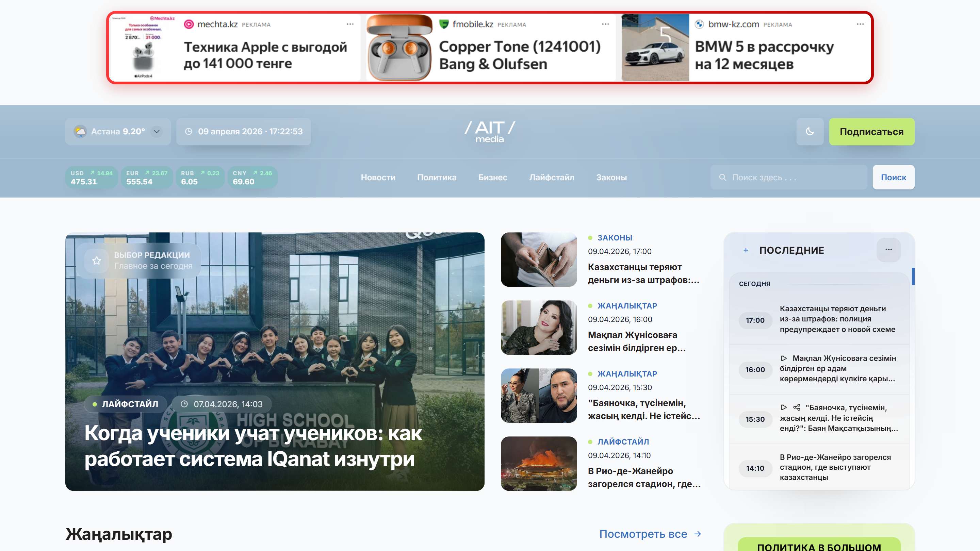Screen dimensions: 980x551
Task: Open the fmobile.kz ad options menu
Action: 605,24
